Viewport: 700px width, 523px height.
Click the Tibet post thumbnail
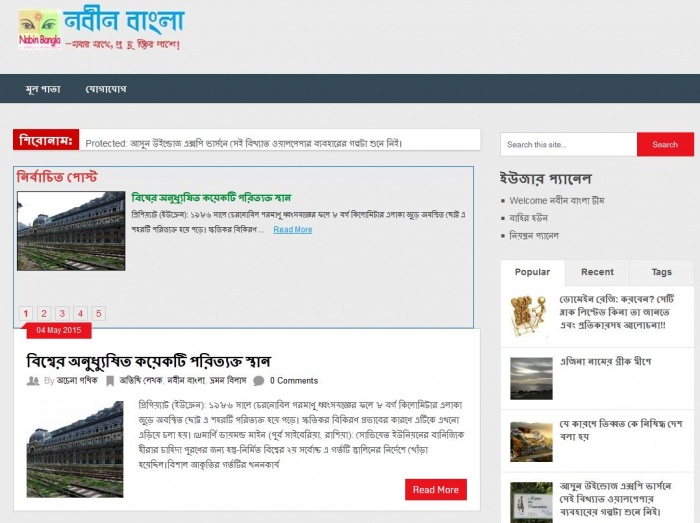click(531, 441)
